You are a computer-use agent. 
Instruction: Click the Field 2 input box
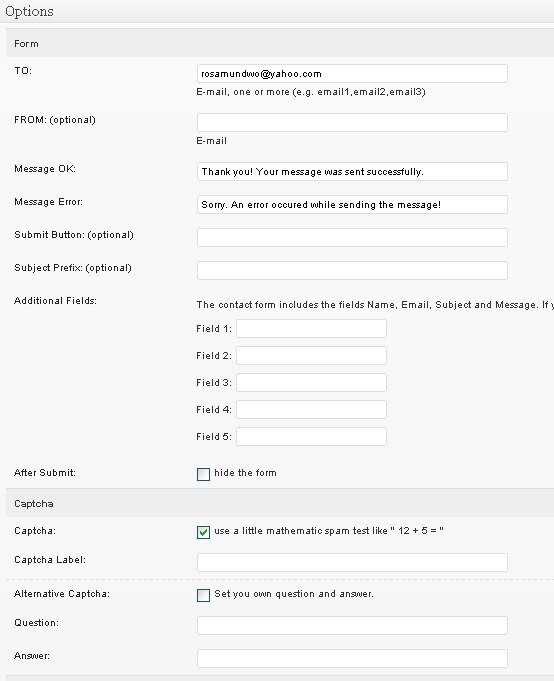[x=311, y=356]
